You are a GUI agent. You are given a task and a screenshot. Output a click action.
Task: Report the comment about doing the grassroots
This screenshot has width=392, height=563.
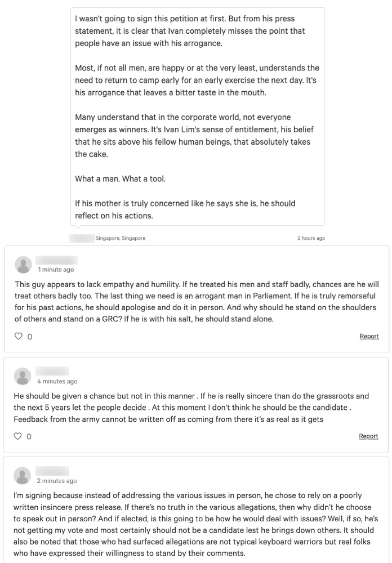pos(368,436)
